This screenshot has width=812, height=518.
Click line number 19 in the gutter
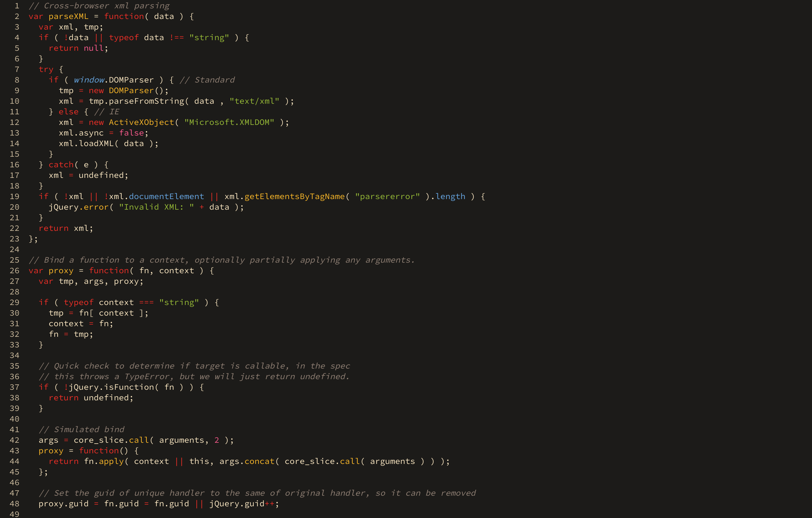coord(14,197)
